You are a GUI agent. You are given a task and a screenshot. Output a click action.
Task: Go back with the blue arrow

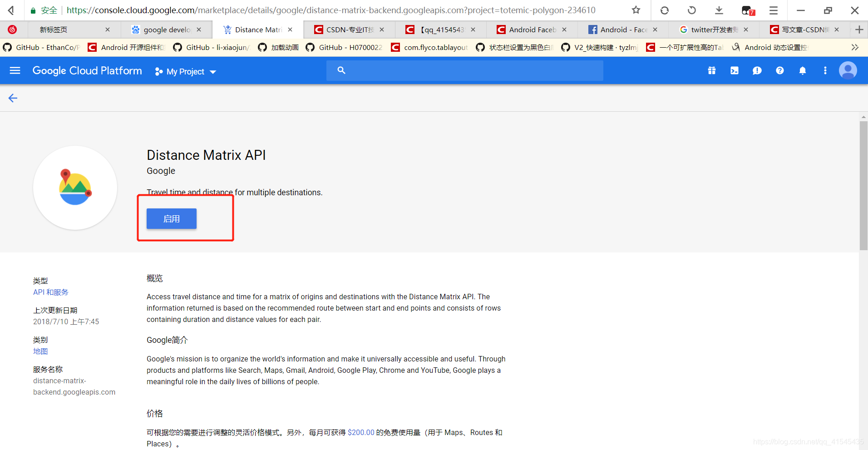point(13,98)
